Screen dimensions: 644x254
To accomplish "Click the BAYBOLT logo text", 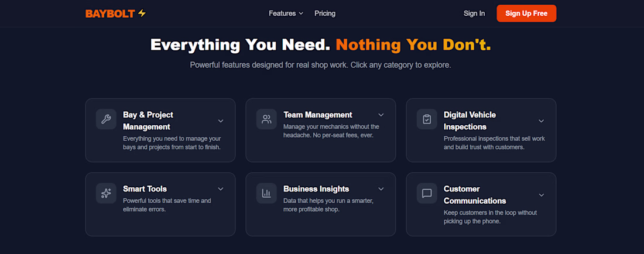I will (110, 13).
